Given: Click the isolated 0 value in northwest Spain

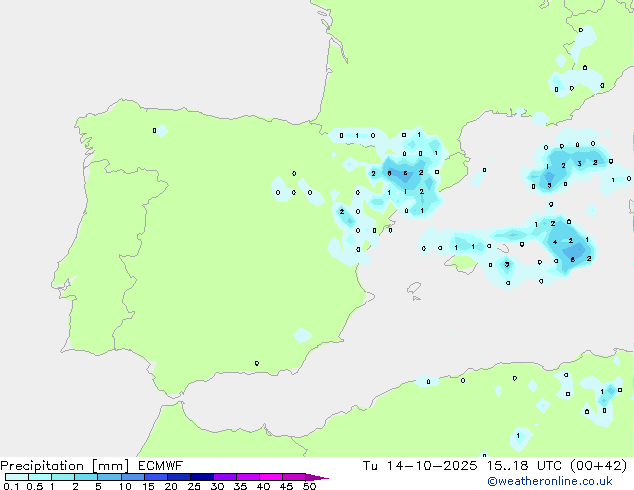Looking at the screenshot, I should pyautogui.click(x=154, y=130).
